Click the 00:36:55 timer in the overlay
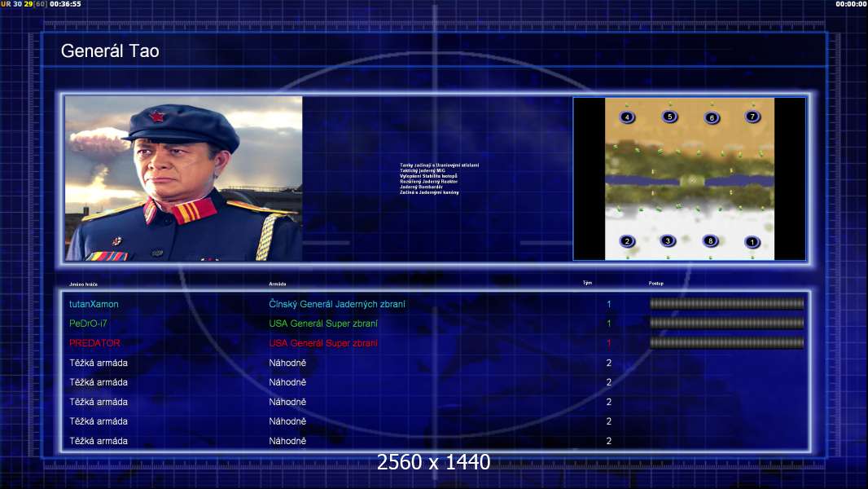Image resolution: width=868 pixels, height=489 pixels. click(x=65, y=4)
